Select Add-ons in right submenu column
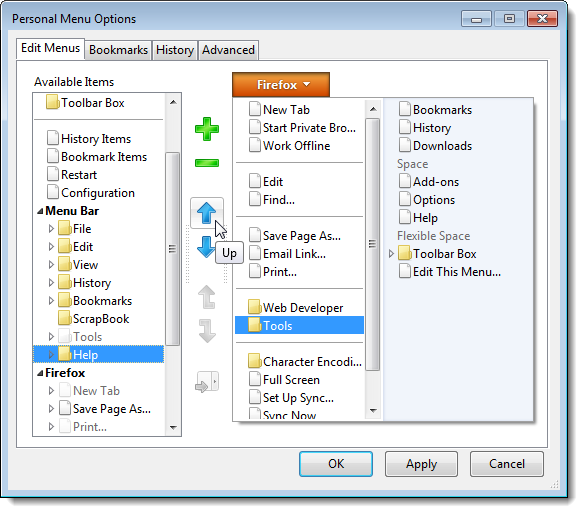This screenshot has width=583, height=513. pyautogui.click(x=429, y=181)
